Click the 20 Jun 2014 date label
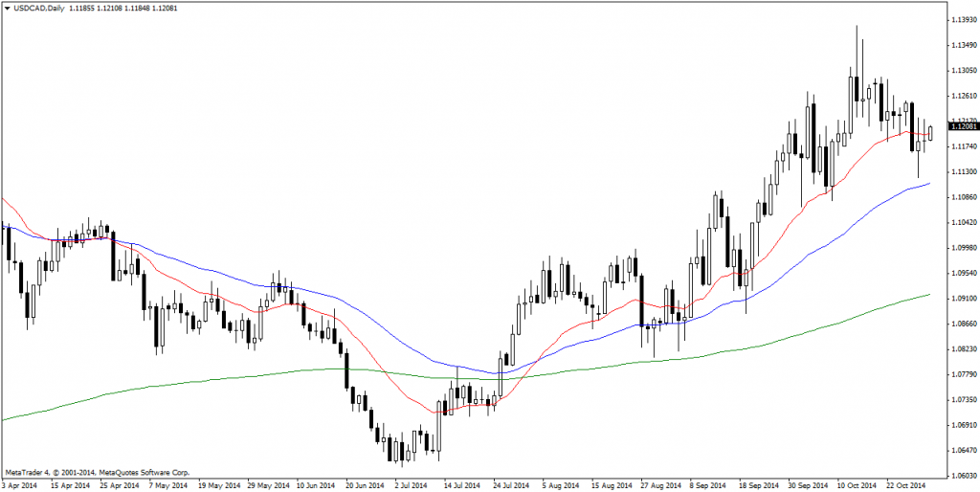 (366, 485)
